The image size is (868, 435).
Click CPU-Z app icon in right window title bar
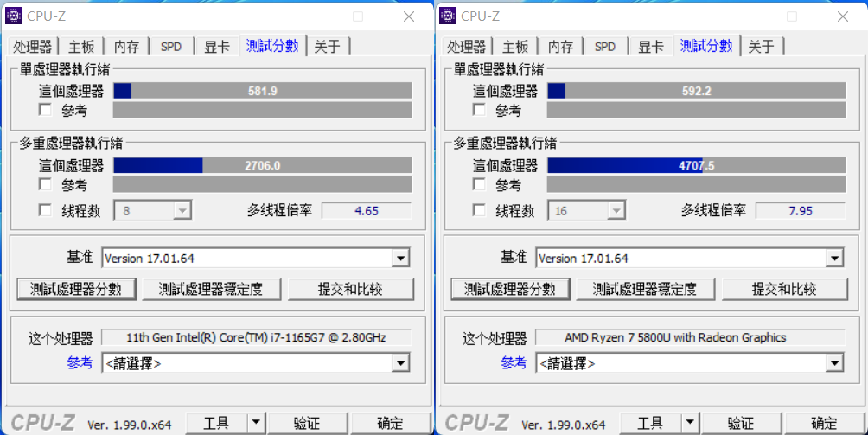(x=448, y=16)
